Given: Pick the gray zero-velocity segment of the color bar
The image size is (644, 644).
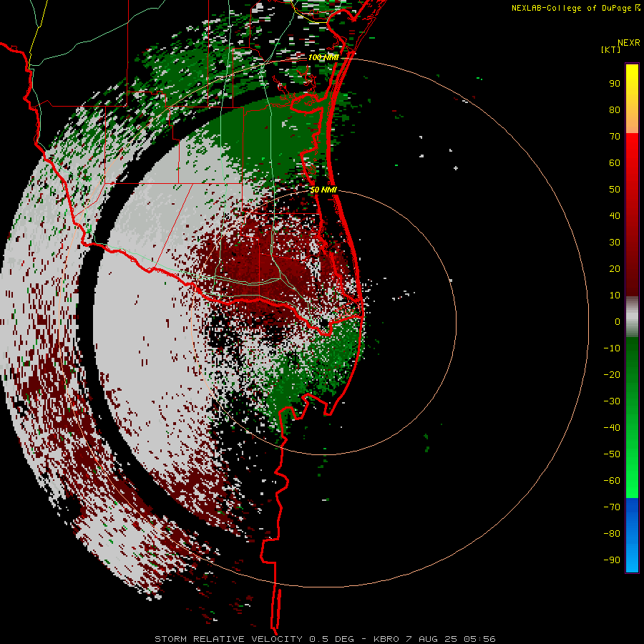Looking at the screenshot, I should 632,317.
